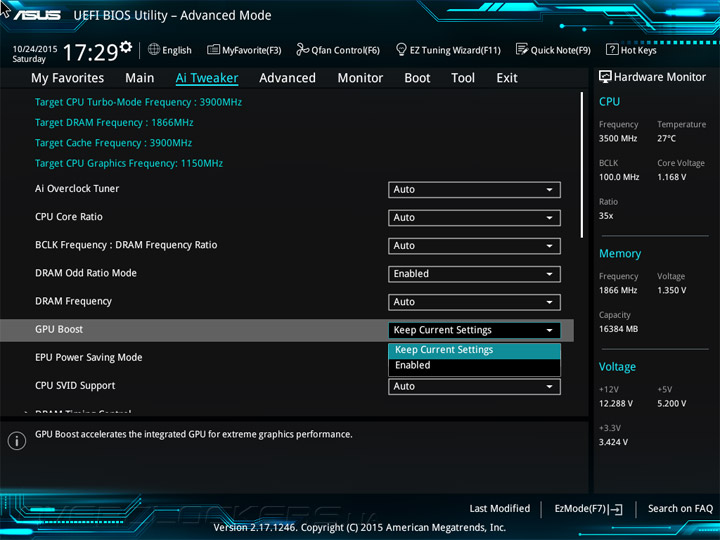Click Target Cache Frequency : 3900MHz
The height and width of the screenshot is (540, 720).
click(x=113, y=143)
